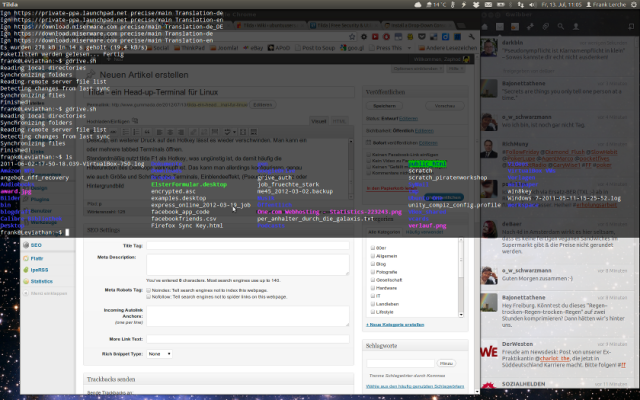Check the Blog category
The width and height of the screenshot is (640, 400).
click(372, 264)
